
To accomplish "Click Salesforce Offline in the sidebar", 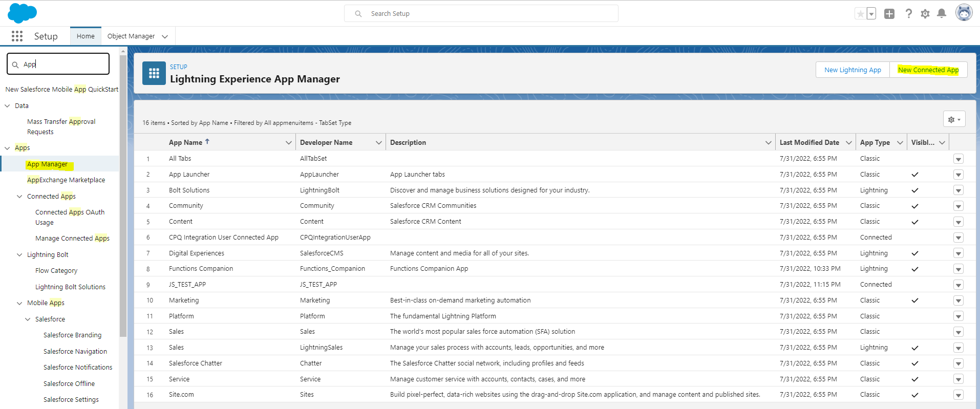I will pos(69,383).
